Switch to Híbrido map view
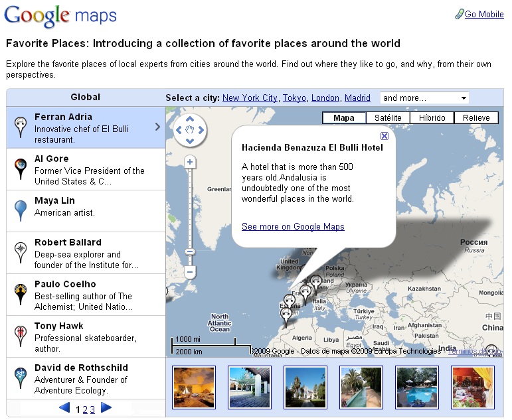The height and width of the screenshot is (420, 512). 432,118
